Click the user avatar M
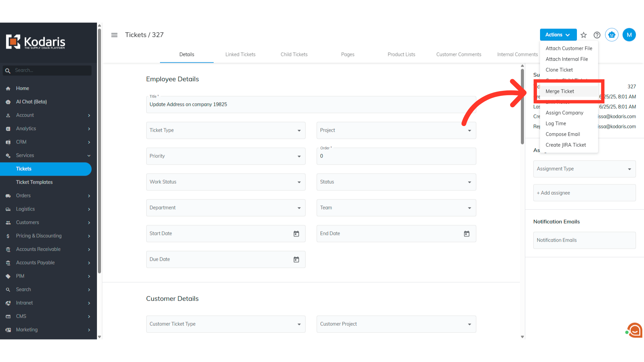The height and width of the screenshot is (362, 644). pyautogui.click(x=629, y=35)
